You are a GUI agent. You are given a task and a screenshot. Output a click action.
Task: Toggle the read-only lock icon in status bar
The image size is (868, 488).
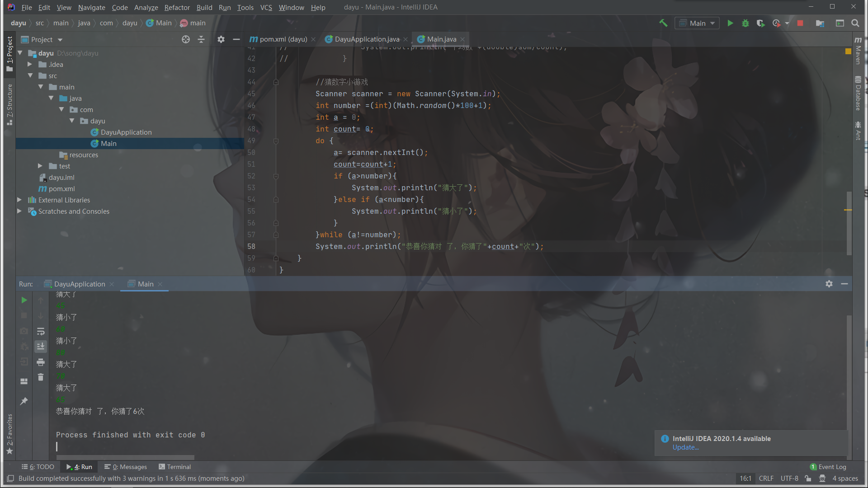coord(808,479)
